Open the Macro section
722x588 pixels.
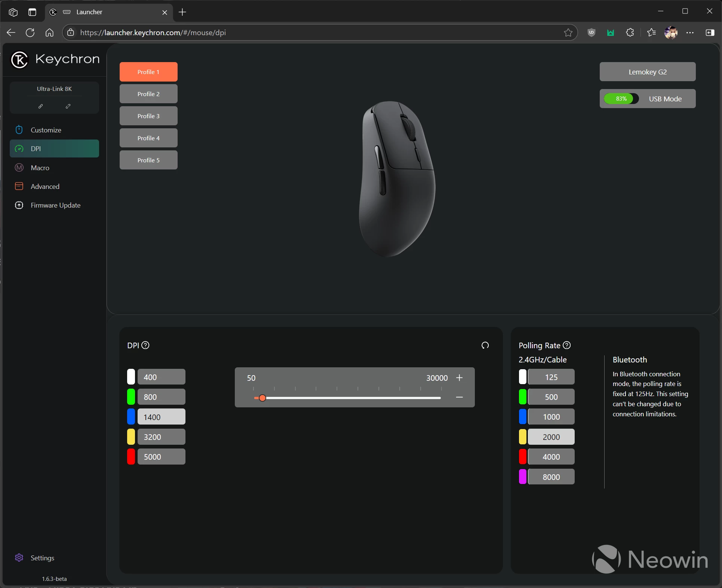click(x=54, y=168)
